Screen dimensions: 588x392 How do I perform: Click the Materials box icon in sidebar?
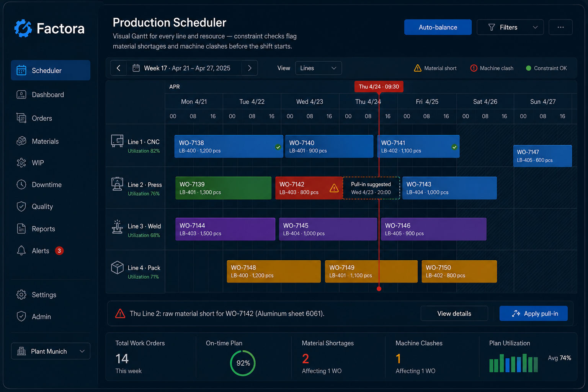pos(21,141)
